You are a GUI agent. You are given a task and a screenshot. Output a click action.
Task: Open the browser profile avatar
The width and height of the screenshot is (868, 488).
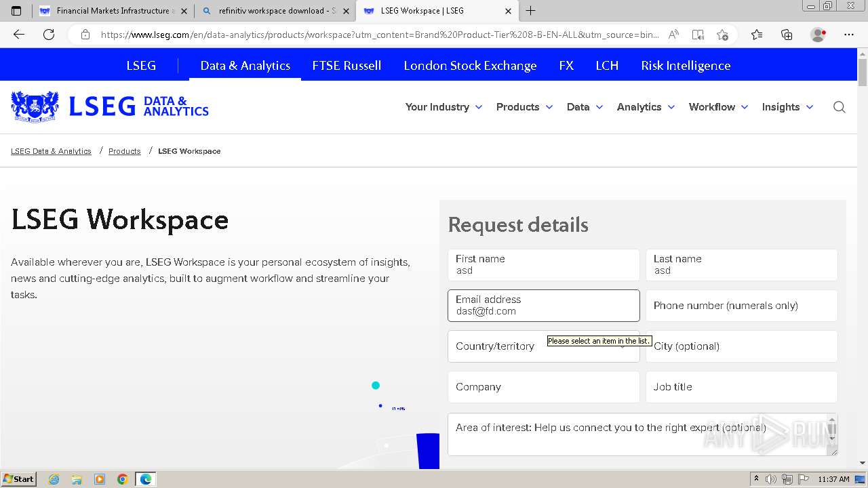coord(818,35)
